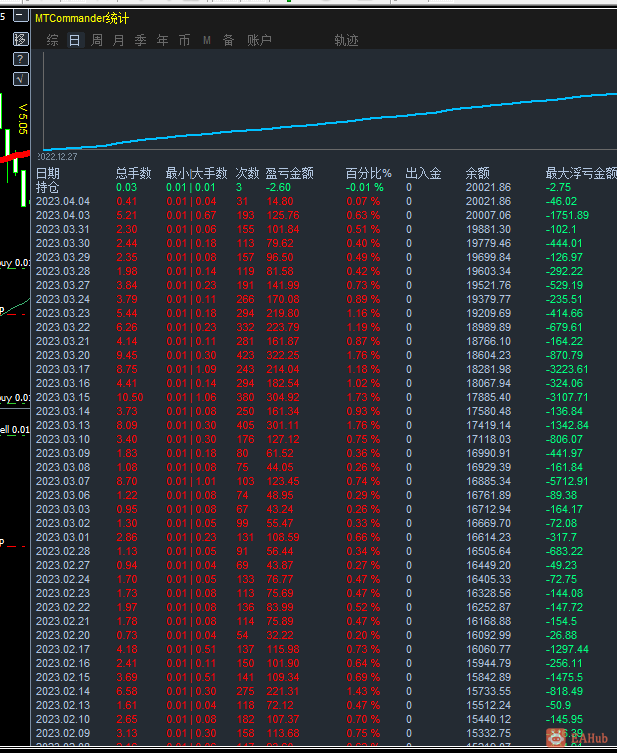This screenshot has height=753, width=617.
Task: Switch to the 综 summary tab
Action: coord(52,40)
